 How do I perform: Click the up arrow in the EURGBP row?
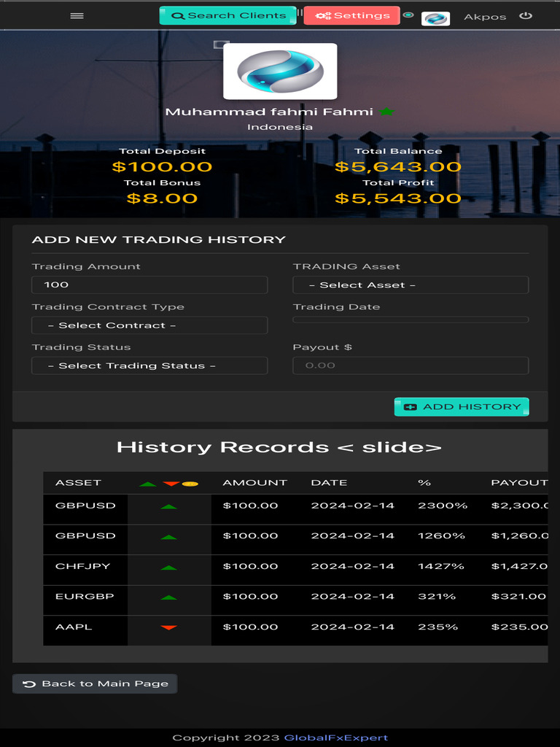(x=168, y=598)
